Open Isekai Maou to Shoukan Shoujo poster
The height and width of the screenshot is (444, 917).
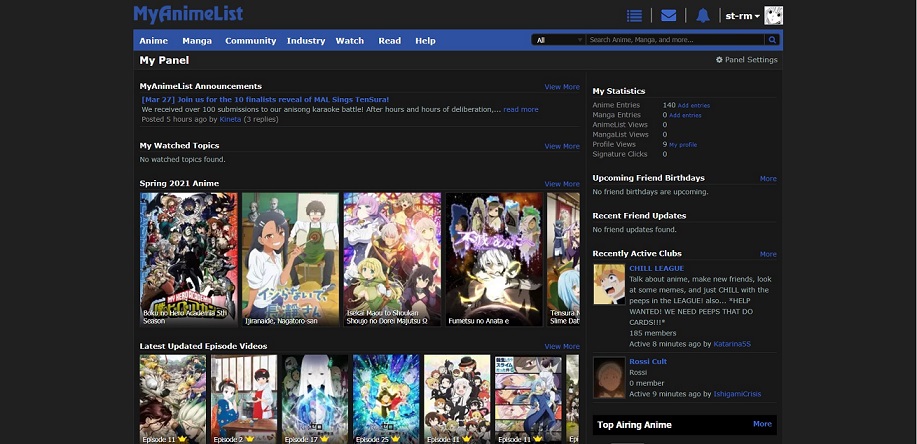tap(392, 259)
